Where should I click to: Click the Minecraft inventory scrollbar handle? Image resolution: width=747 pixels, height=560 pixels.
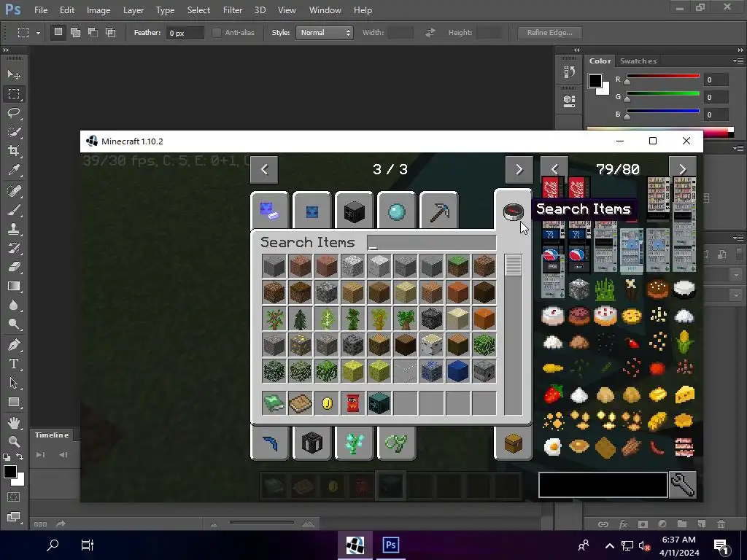click(513, 265)
